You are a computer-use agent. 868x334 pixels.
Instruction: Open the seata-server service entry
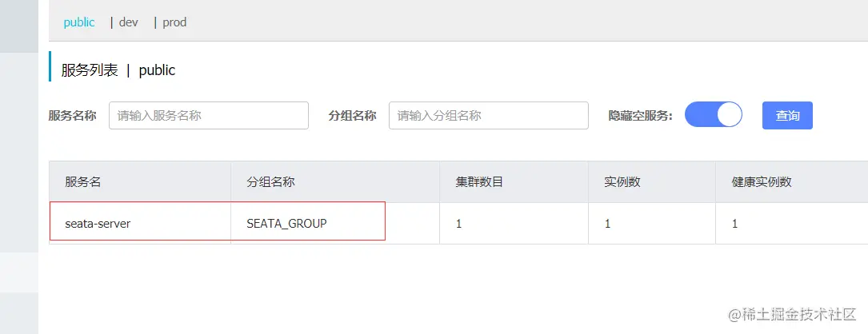(x=98, y=224)
